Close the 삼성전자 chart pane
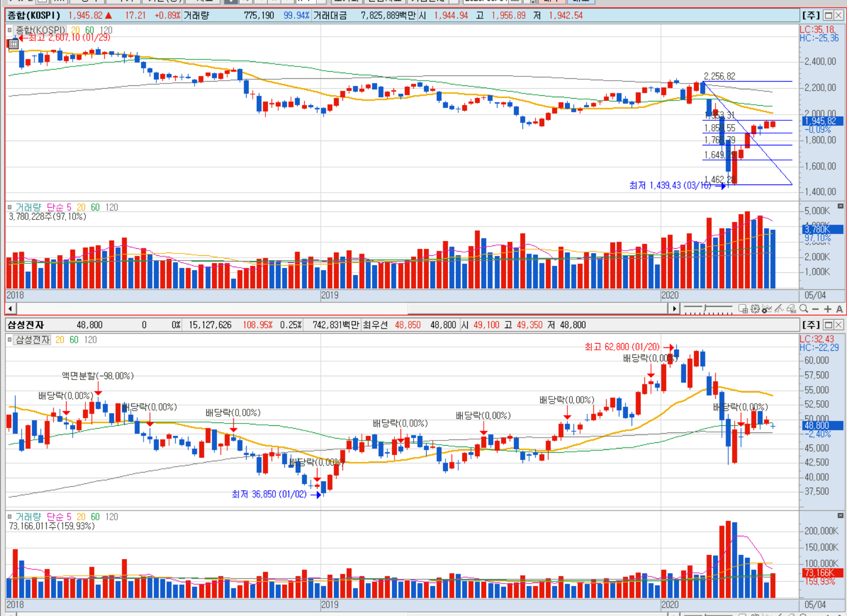The width and height of the screenshot is (847, 616). (x=838, y=325)
